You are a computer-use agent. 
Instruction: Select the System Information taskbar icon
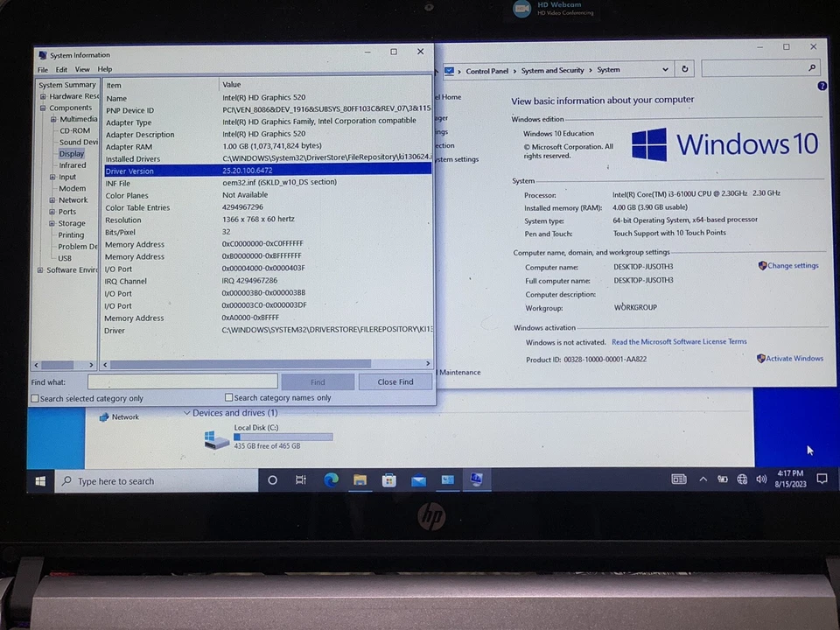[x=476, y=479]
